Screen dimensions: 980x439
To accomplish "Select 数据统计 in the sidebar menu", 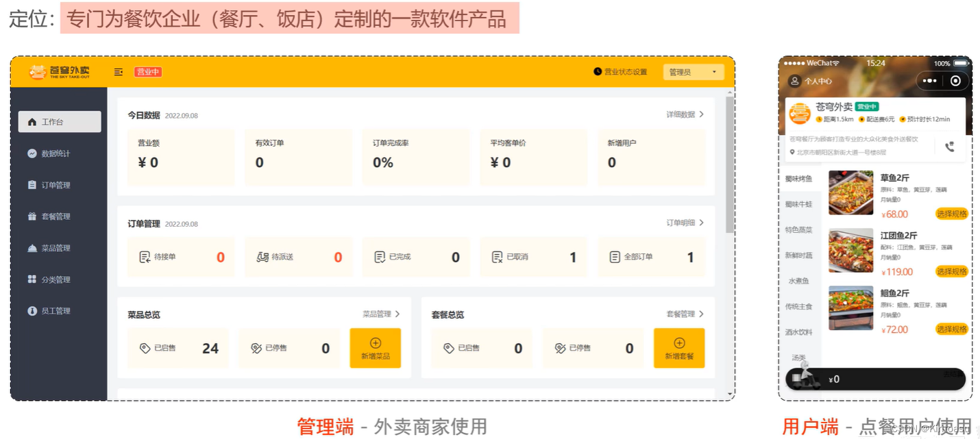I will (x=60, y=153).
